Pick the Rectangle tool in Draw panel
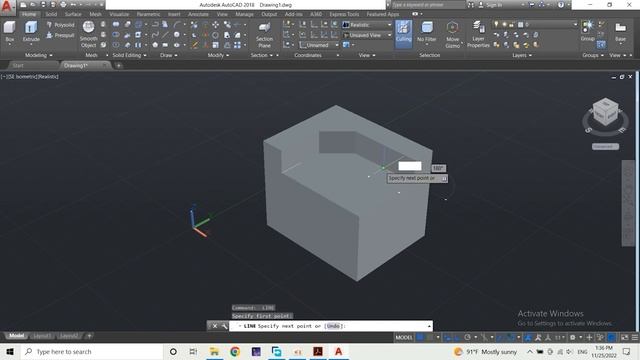 [165, 45]
